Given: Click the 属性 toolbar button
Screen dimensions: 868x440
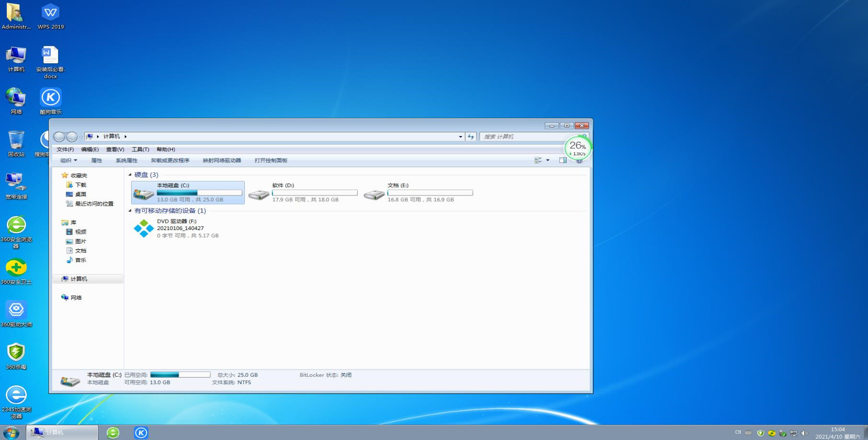Looking at the screenshot, I should point(97,160).
